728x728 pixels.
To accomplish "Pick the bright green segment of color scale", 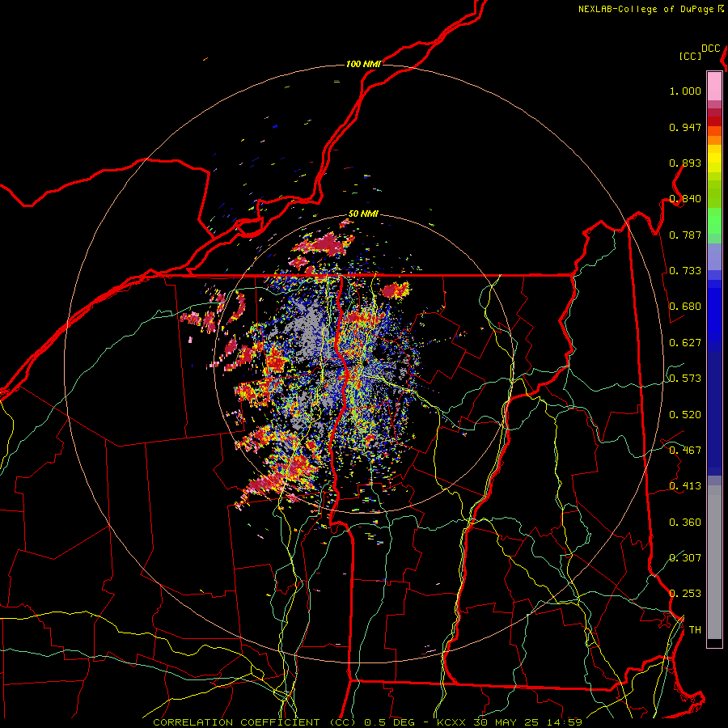I will click(x=714, y=221).
